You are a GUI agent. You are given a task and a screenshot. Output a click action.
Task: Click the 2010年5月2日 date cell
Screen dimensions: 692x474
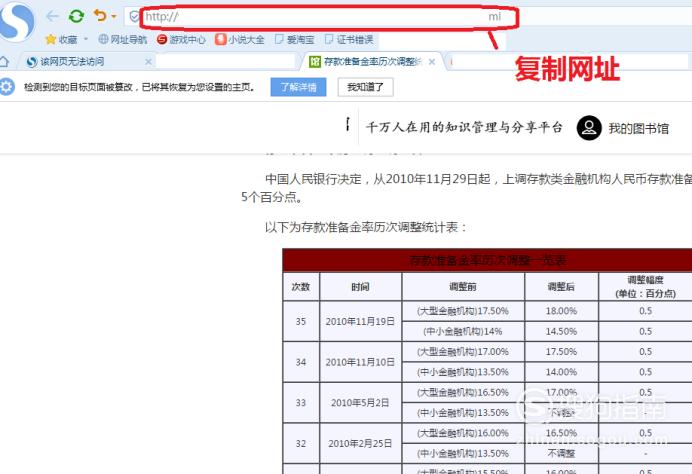click(x=360, y=403)
